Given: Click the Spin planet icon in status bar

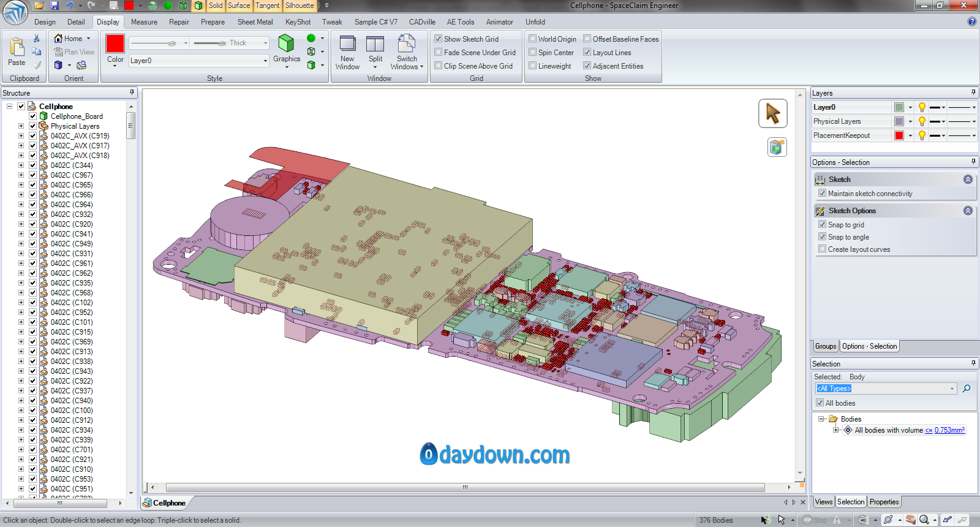Looking at the screenshot, I should (888, 520).
